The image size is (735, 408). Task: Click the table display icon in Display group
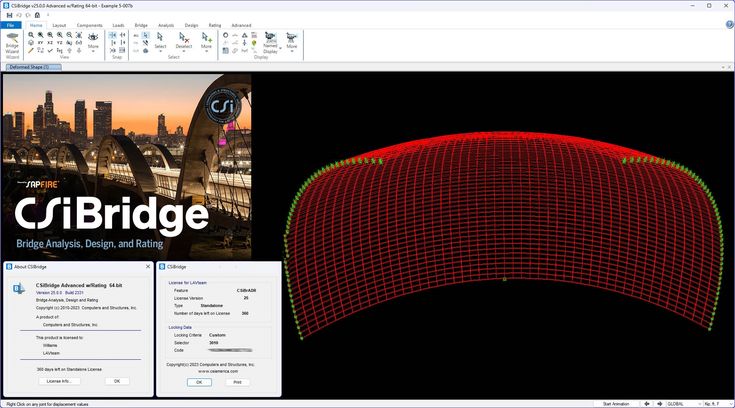point(225,50)
